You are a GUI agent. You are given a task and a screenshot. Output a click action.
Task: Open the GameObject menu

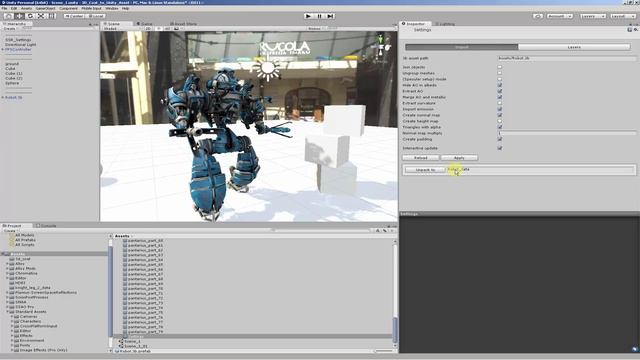(45, 8)
